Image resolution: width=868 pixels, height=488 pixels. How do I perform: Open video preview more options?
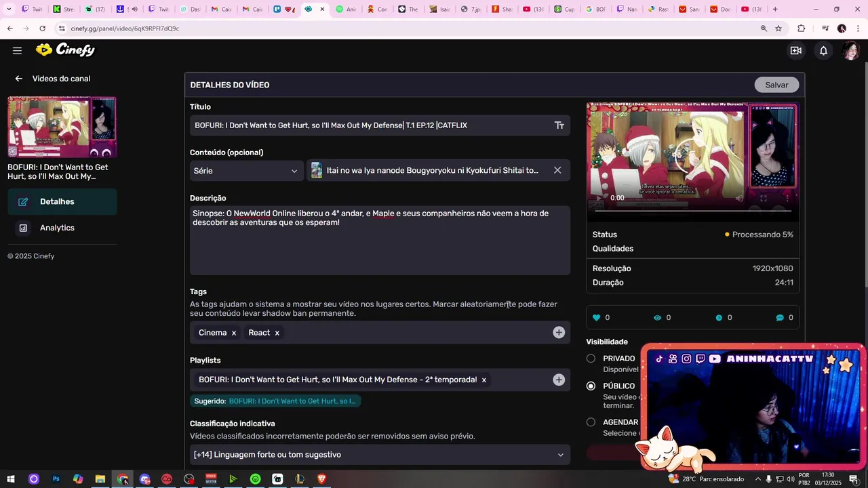pyautogui.click(x=787, y=198)
